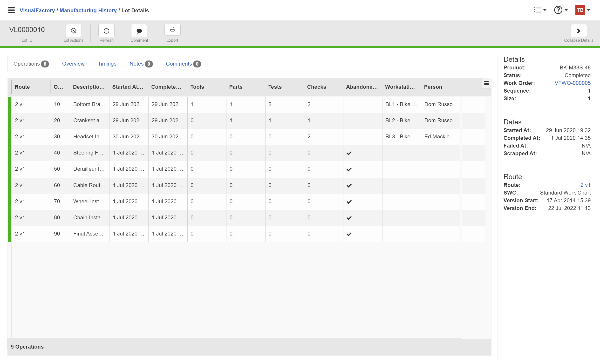Sort by Route column header
Image resolution: width=600 pixels, height=364 pixels.
tap(31, 87)
